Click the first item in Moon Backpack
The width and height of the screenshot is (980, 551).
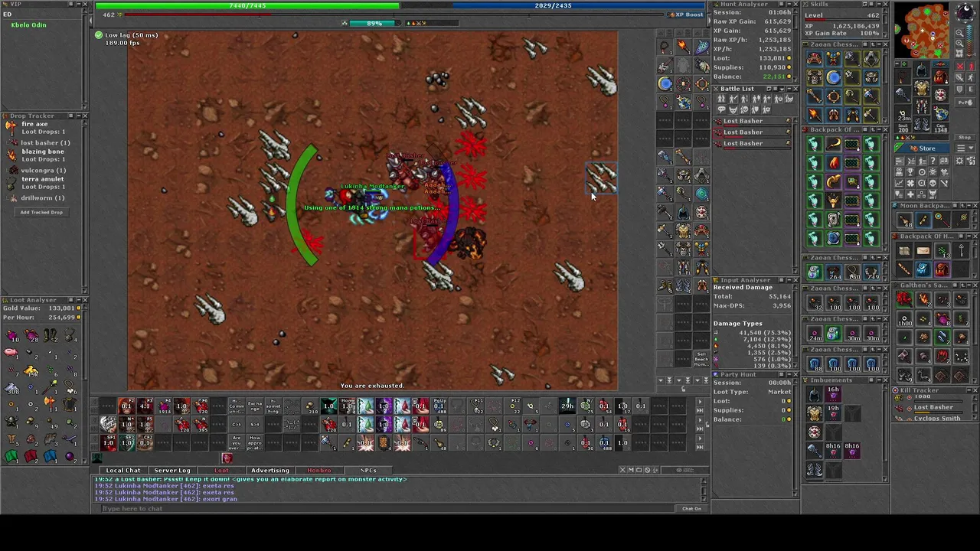pyautogui.click(x=905, y=220)
